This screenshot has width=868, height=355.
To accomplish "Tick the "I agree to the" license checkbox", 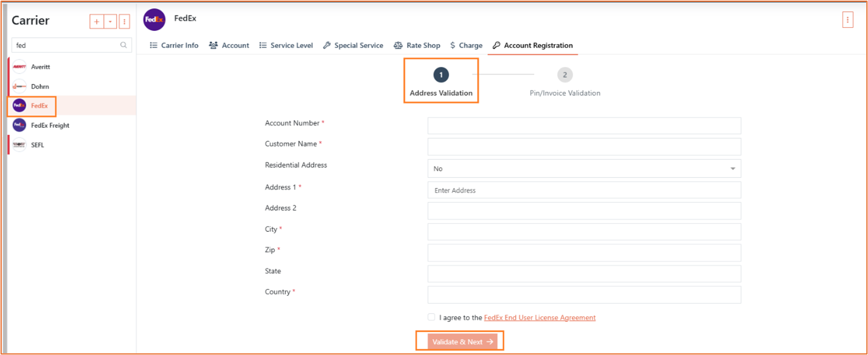I will click(x=431, y=317).
